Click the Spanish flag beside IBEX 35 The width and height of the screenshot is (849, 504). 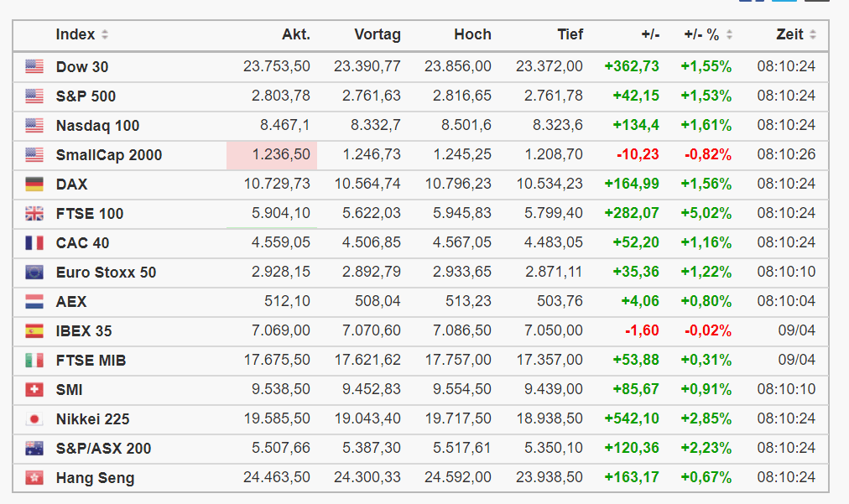pos(34,331)
